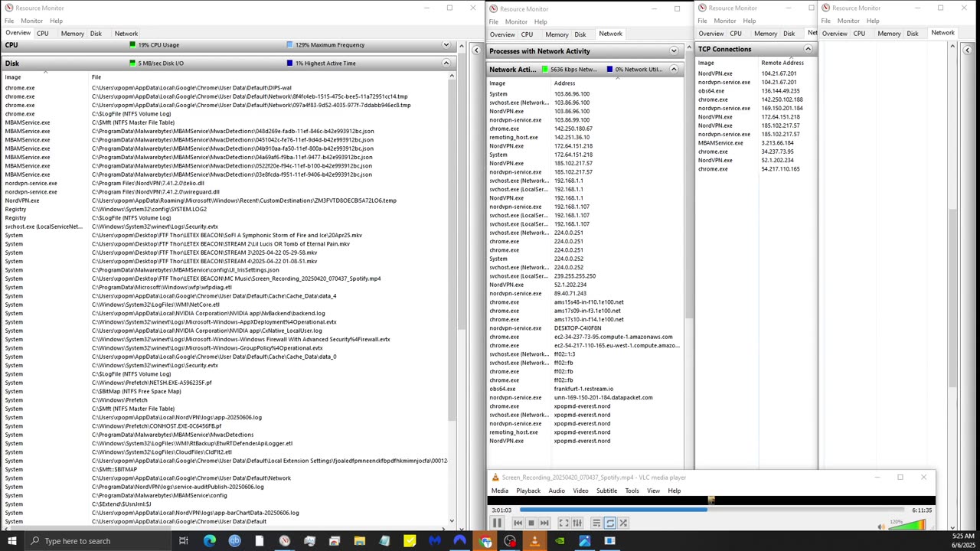Sort Disk list by the Image column
980x551 pixels.
click(x=46, y=77)
